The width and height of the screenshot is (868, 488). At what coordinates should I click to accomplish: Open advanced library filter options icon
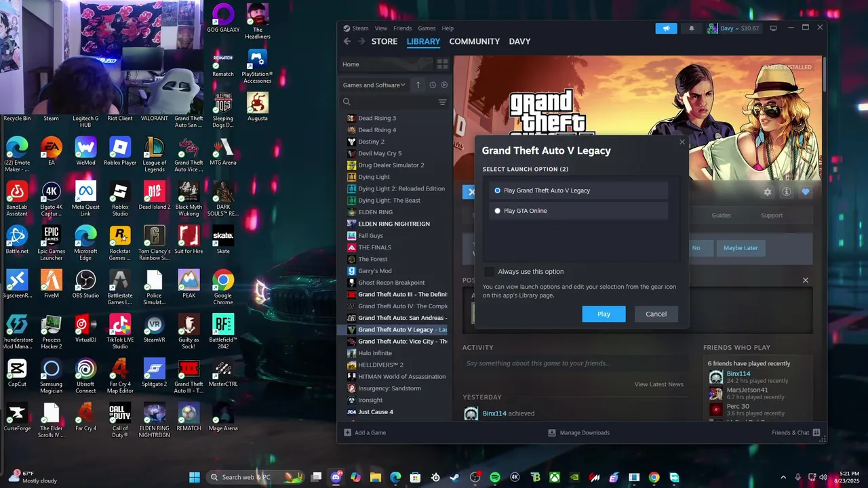[442, 102]
